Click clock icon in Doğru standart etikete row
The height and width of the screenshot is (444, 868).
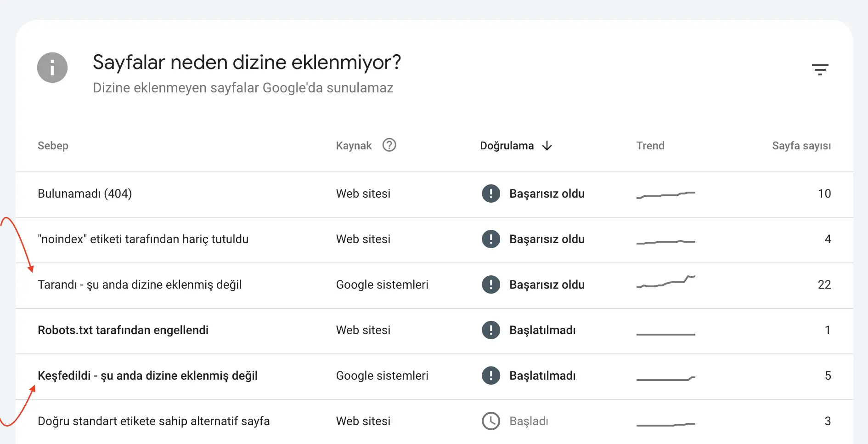click(x=491, y=421)
